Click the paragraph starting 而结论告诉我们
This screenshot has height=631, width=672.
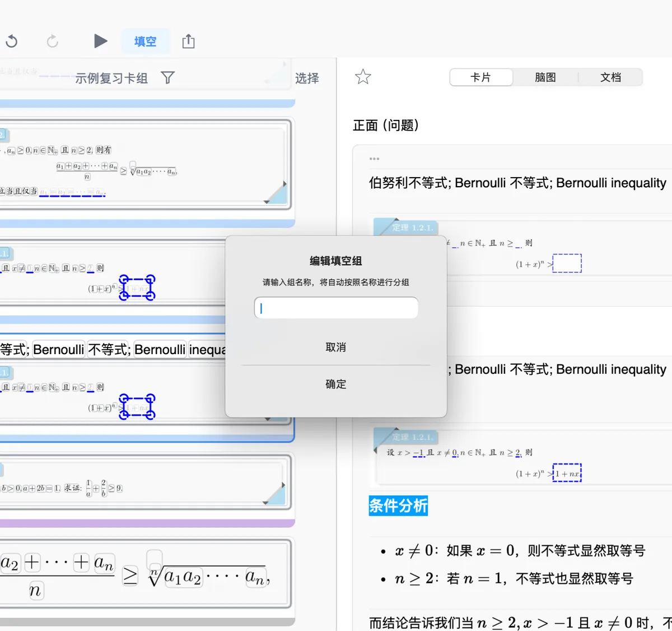pyautogui.click(x=520, y=623)
